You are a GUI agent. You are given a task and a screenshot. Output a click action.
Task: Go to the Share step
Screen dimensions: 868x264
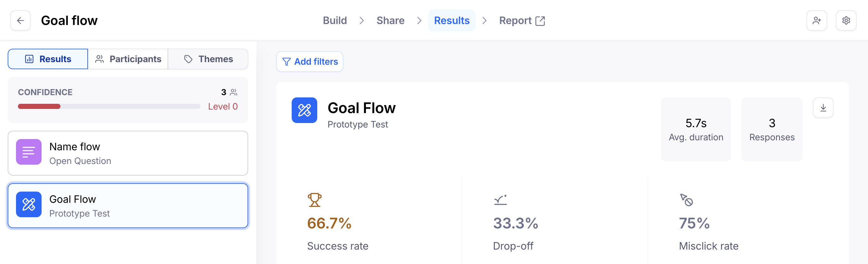pos(390,21)
